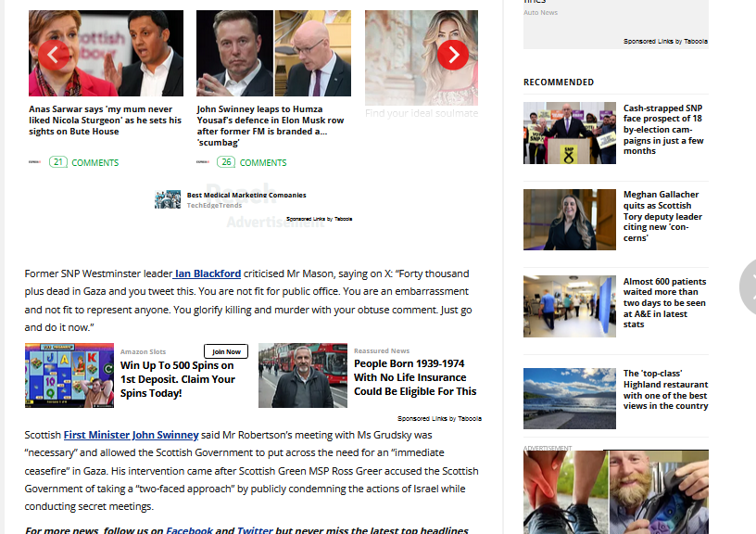The width and height of the screenshot is (756, 534).
Task: Open 'Cash-strapped SNP face prospect' recommended story
Action: 663,129
